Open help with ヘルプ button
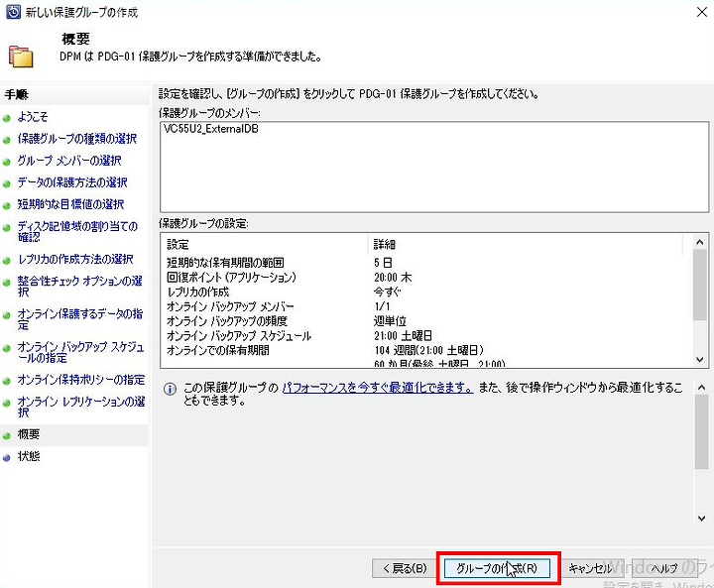This screenshot has height=588, width=714. (664, 568)
